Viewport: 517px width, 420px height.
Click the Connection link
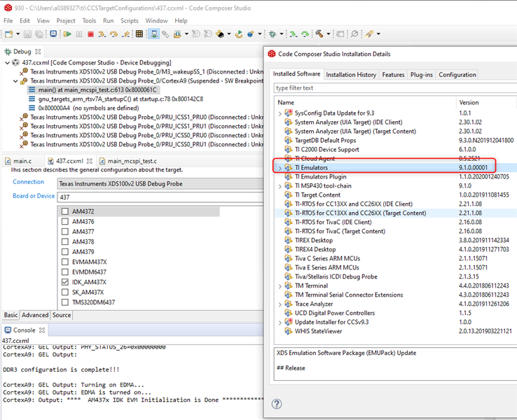tap(28, 182)
